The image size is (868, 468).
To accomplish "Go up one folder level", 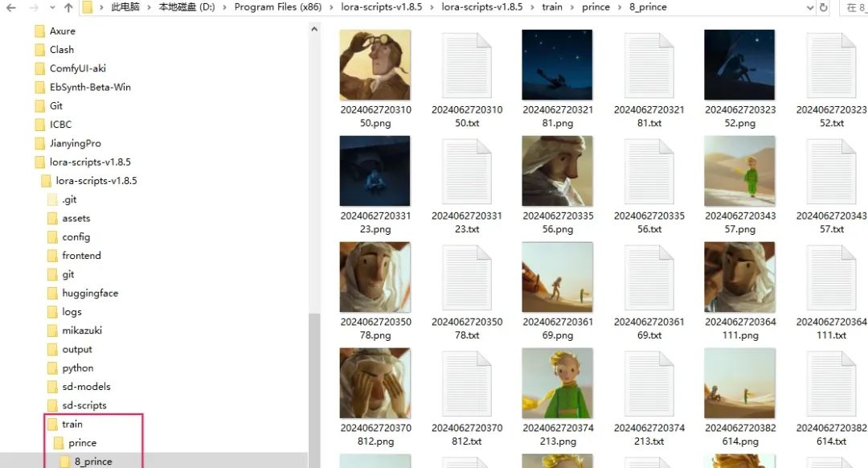I will click(x=68, y=8).
